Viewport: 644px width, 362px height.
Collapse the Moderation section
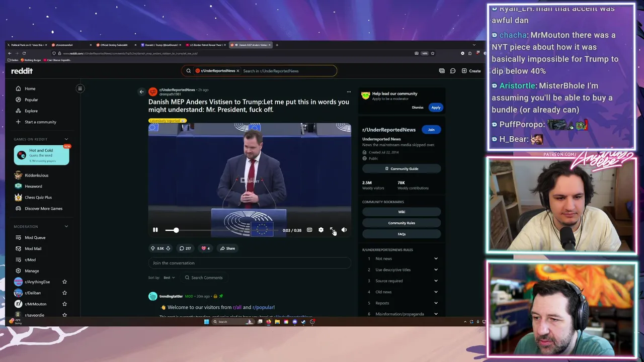click(66, 226)
